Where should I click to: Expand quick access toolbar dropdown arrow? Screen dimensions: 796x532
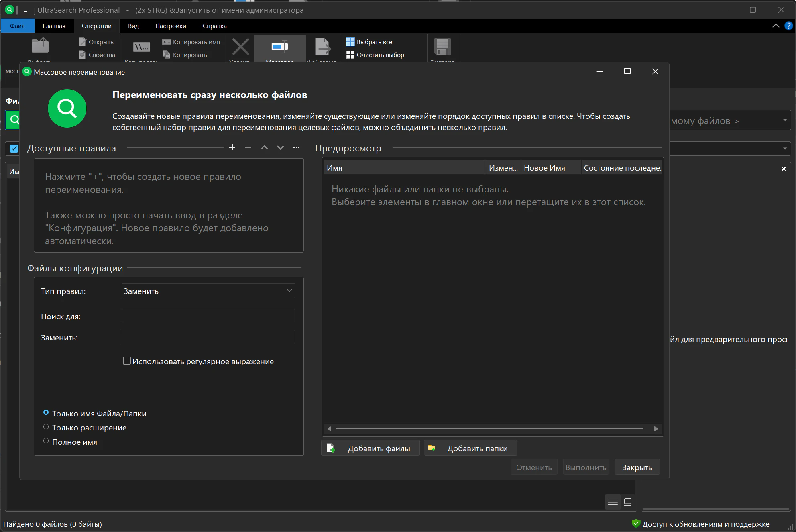[26, 11]
